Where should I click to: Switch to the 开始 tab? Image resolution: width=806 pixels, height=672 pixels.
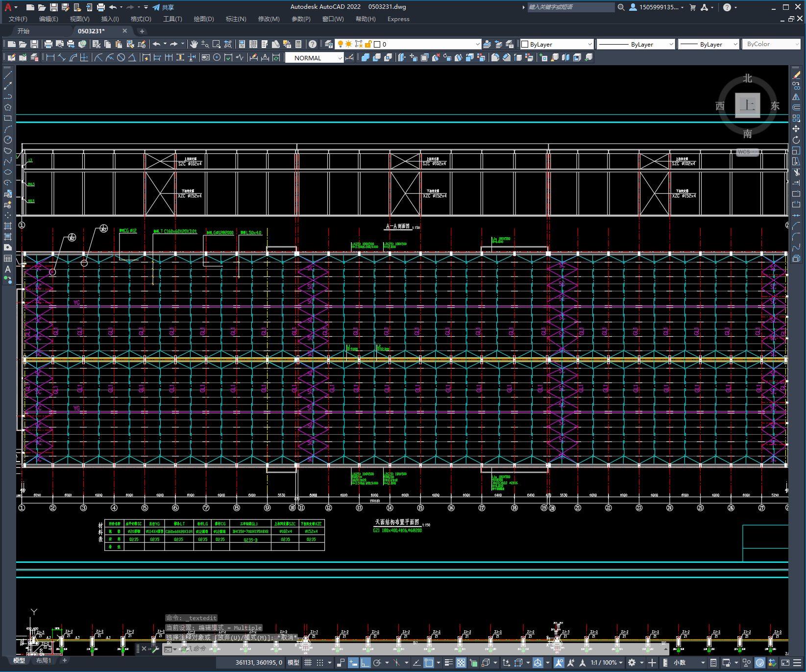click(24, 31)
